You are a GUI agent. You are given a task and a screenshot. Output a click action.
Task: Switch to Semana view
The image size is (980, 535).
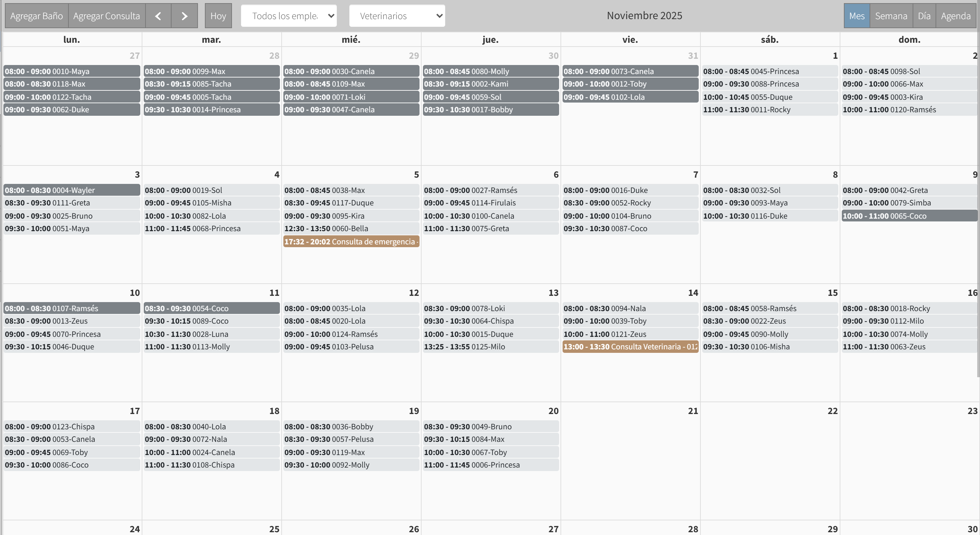891,16
